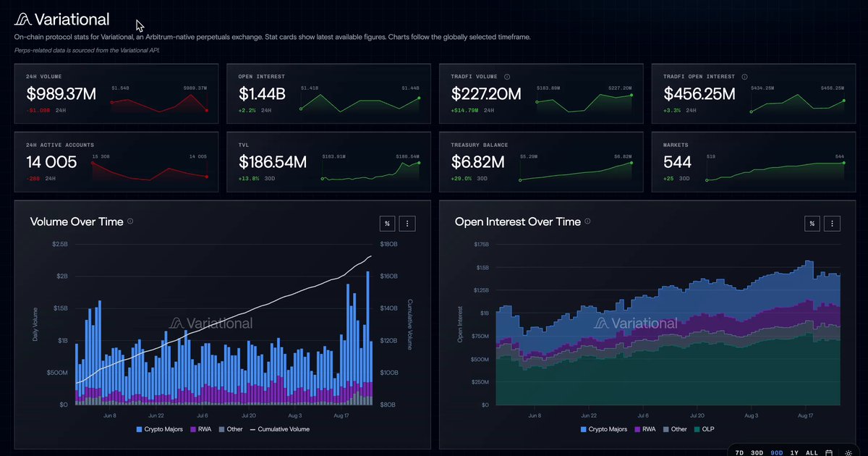Click the Open Interest Over Time heading
The width and height of the screenshot is (868, 456).
(x=518, y=221)
